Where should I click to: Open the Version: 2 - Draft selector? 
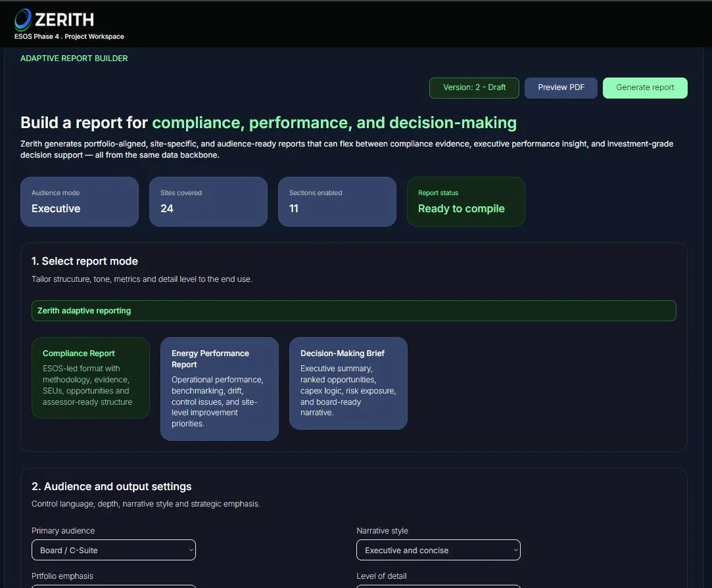474,87
